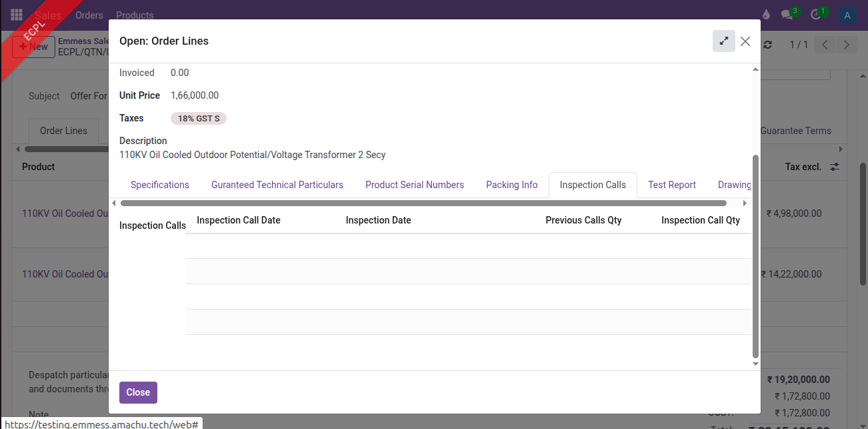Close the Order Lines dialog with X
The height and width of the screenshot is (429, 868).
coord(745,41)
